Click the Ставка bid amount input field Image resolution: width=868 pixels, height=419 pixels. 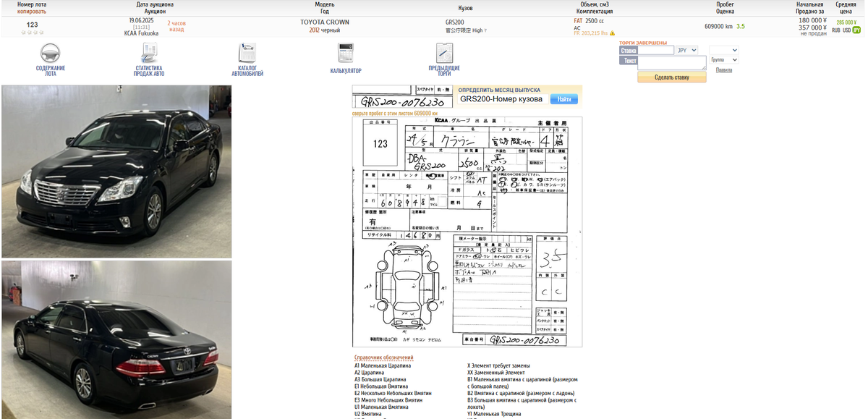click(656, 51)
